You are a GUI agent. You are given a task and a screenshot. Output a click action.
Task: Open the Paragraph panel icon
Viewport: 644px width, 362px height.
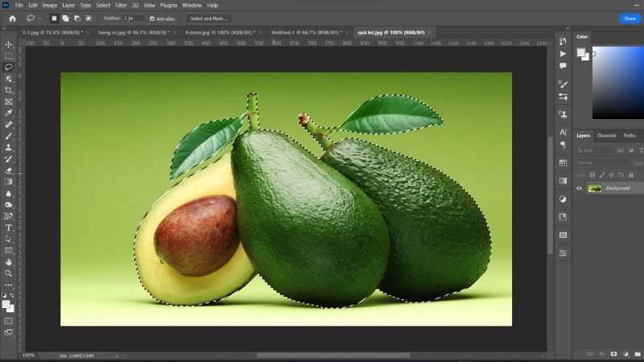tap(563, 145)
